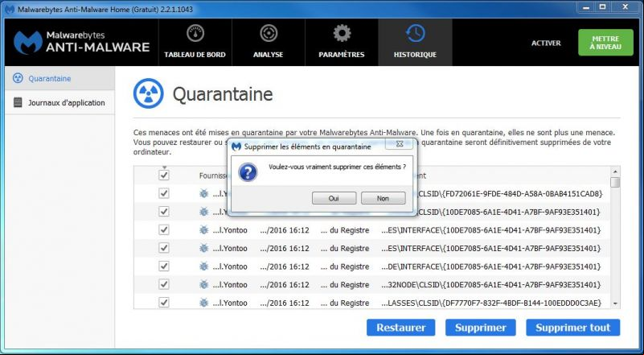
Task: Click the ...LASSES\CLSID\{DF7770F7 path
Action: click(x=491, y=303)
